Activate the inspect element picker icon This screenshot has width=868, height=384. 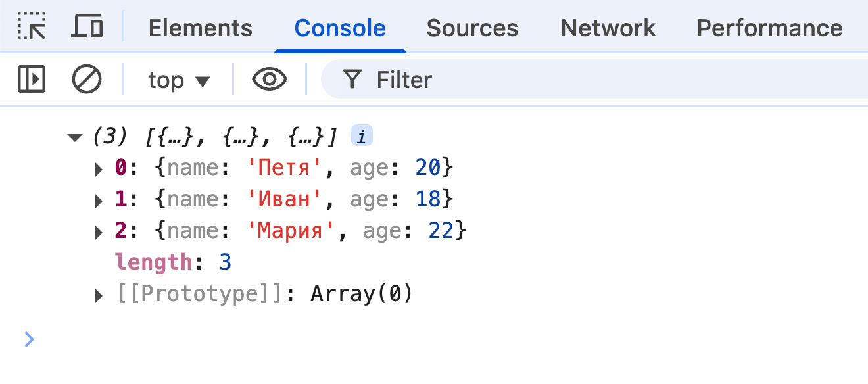32,27
